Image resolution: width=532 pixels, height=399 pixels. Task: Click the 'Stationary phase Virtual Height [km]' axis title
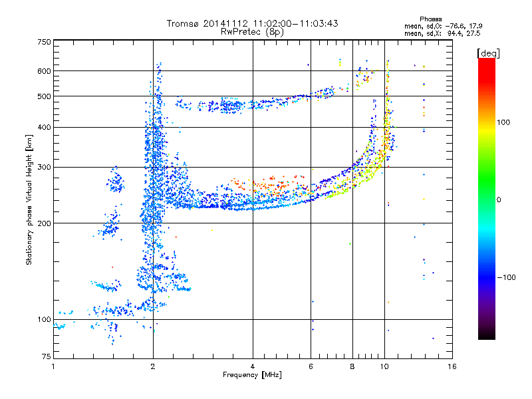click(29, 200)
